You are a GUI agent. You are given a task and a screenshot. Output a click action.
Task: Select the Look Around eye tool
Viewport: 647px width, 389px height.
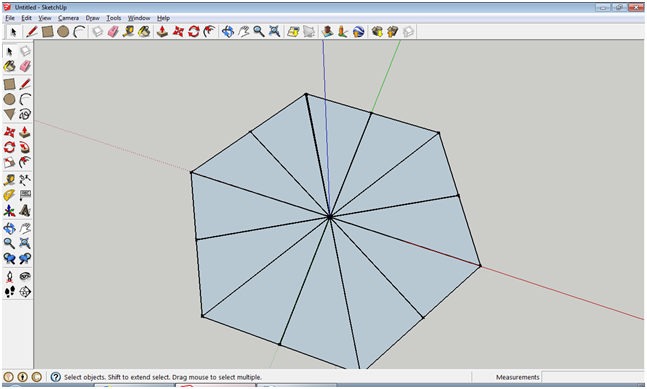[x=25, y=276]
